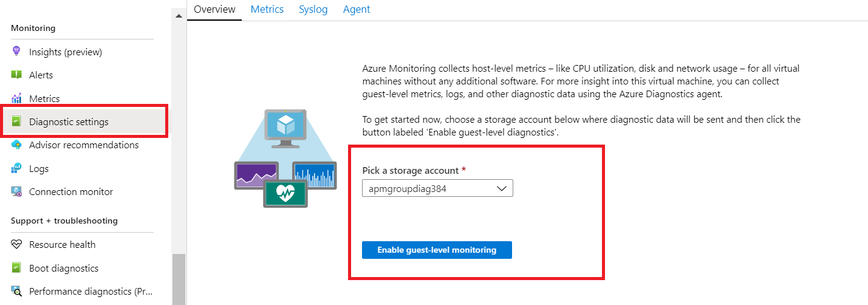Screen dimensions: 868x305
Task: Click the Resource health heart icon
Action: tap(16, 244)
